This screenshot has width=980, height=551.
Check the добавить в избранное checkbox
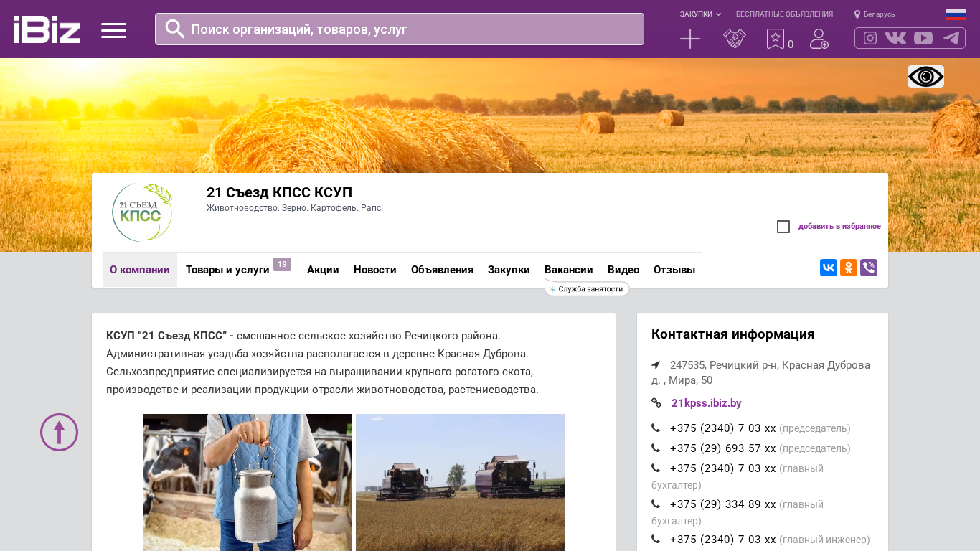point(783,227)
